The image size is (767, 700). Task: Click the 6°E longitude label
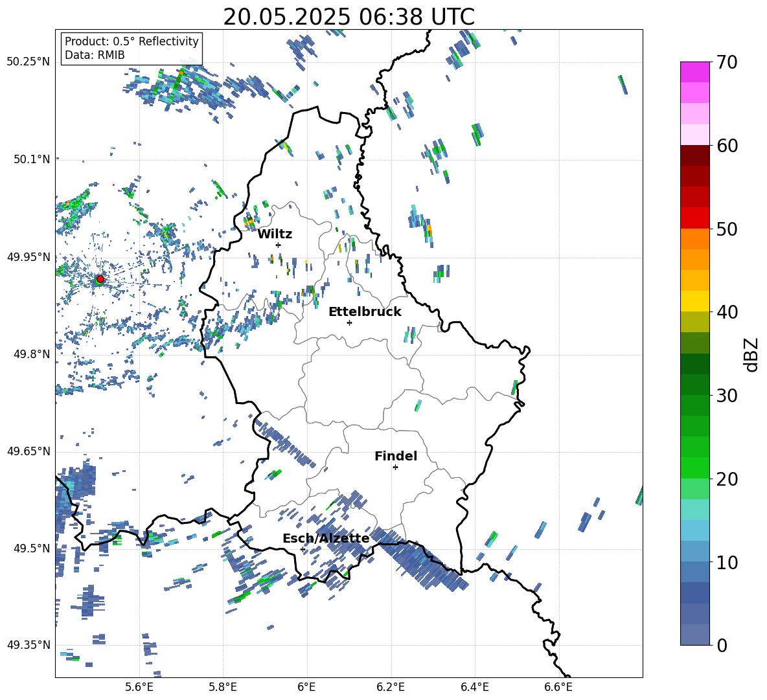pos(306,687)
